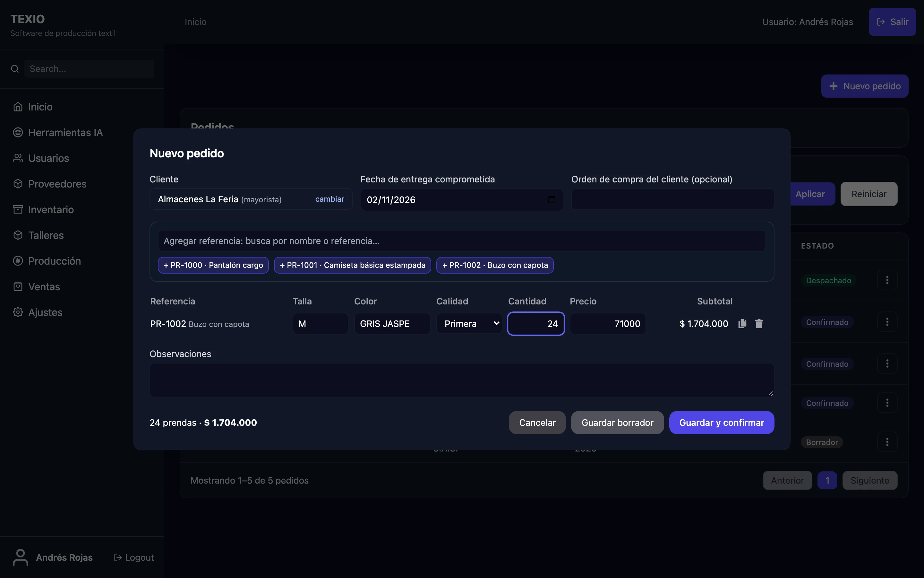This screenshot has width=924, height=578.
Task: Click the Agregar referencia search field
Action: point(462,241)
